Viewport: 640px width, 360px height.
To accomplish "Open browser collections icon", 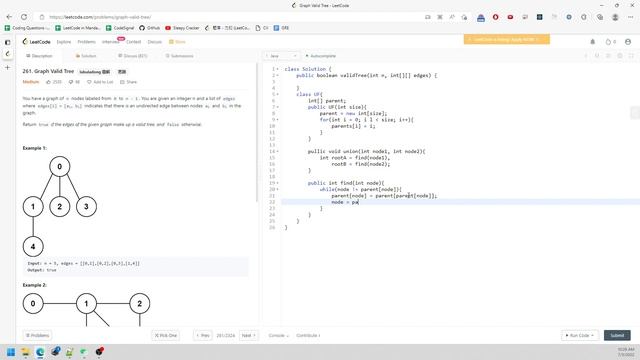I will [x=600, y=17].
